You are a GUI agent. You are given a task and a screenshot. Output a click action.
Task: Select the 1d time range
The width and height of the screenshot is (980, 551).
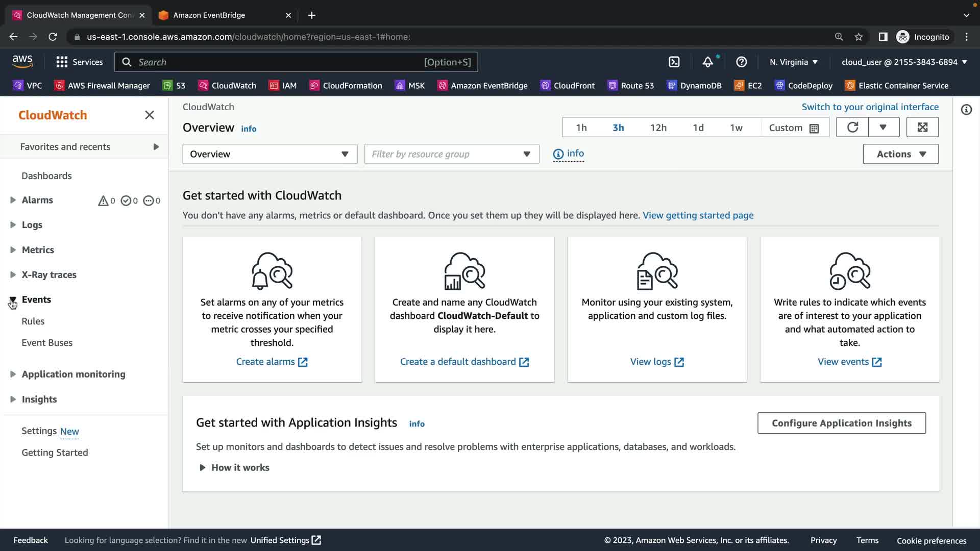tap(698, 128)
